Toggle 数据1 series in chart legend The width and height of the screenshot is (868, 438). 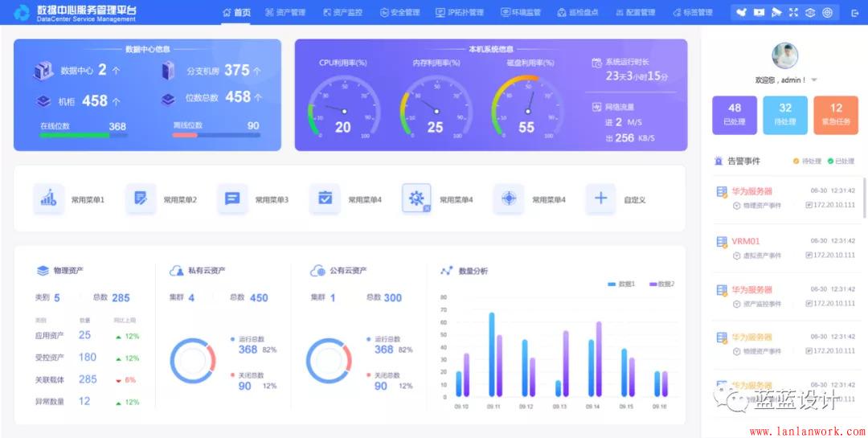click(x=622, y=284)
